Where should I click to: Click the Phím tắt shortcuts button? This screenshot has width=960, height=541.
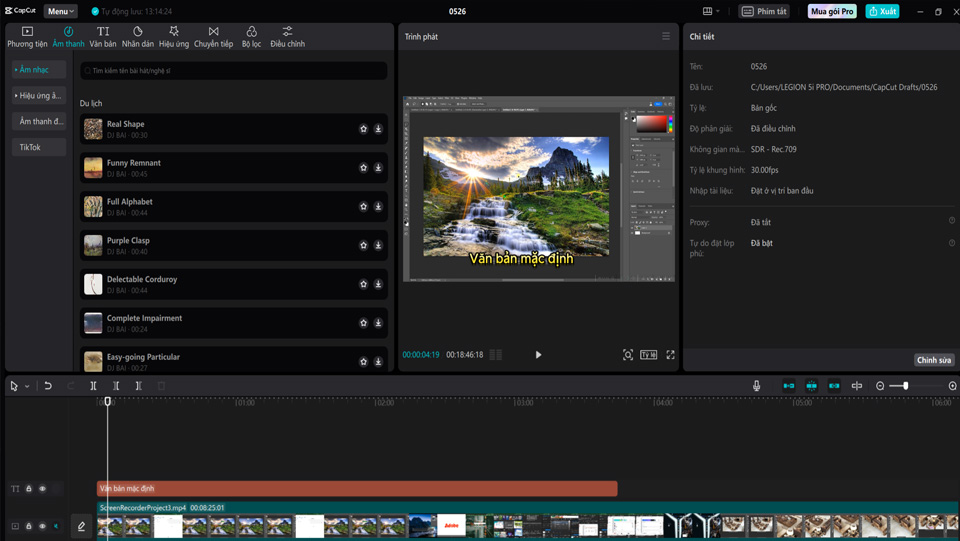pos(764,11)
